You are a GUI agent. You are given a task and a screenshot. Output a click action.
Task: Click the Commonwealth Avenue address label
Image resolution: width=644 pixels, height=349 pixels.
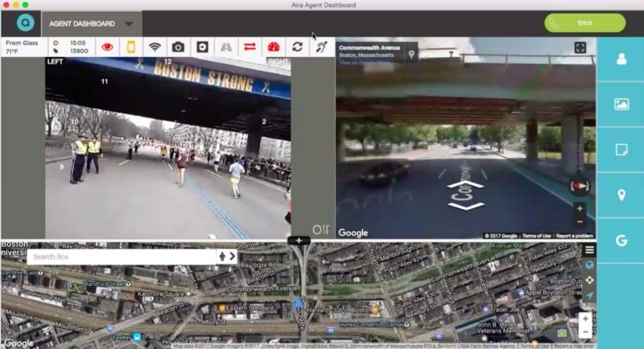tap(369, 47)
